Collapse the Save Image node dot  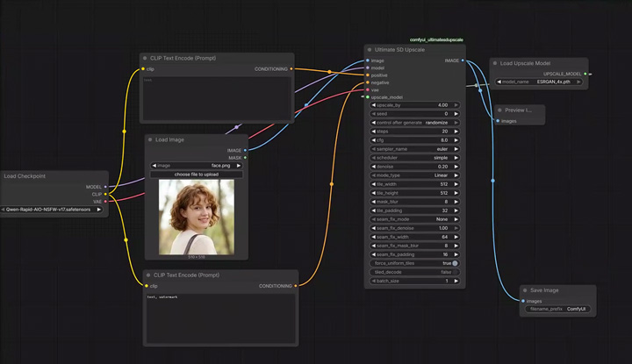click(x=525, y=290)
